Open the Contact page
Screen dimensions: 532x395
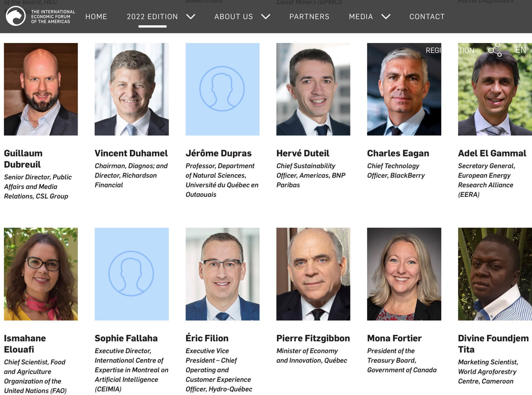point(427,17)
